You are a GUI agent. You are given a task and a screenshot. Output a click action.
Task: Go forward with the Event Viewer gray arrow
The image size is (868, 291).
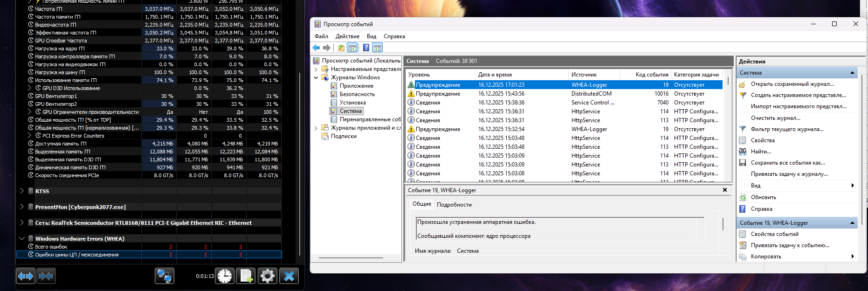(x=327, y=48)
